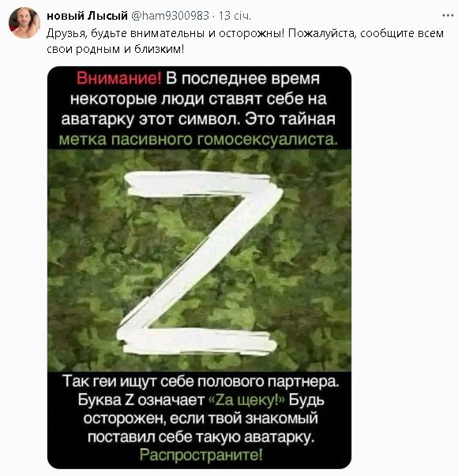
Task: Click the line Так геи ищут себе
Action: tap(201, 381)
